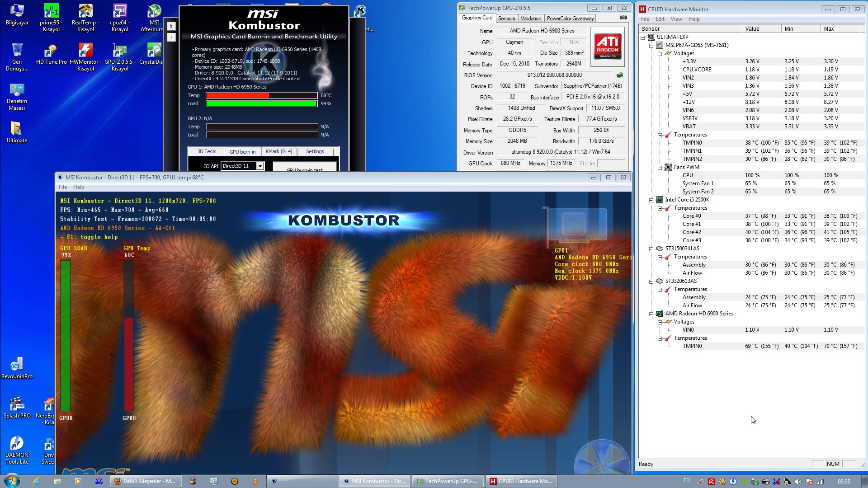Open the RealTemp desktop shortcut
The width and height of the screenshot is (868, 488).
coord(85,17)
